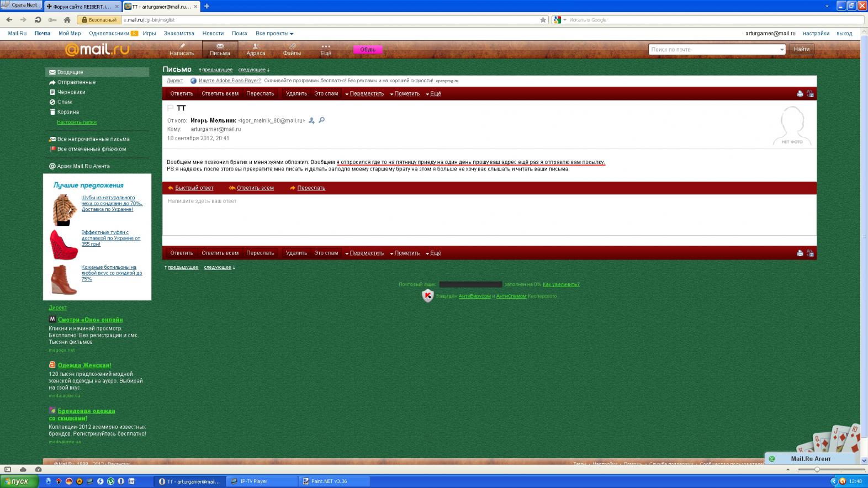Open the Файлы attachments icon
Image resolution: width=868 pixels, height=488 pixels.
[x=292, y=50]
